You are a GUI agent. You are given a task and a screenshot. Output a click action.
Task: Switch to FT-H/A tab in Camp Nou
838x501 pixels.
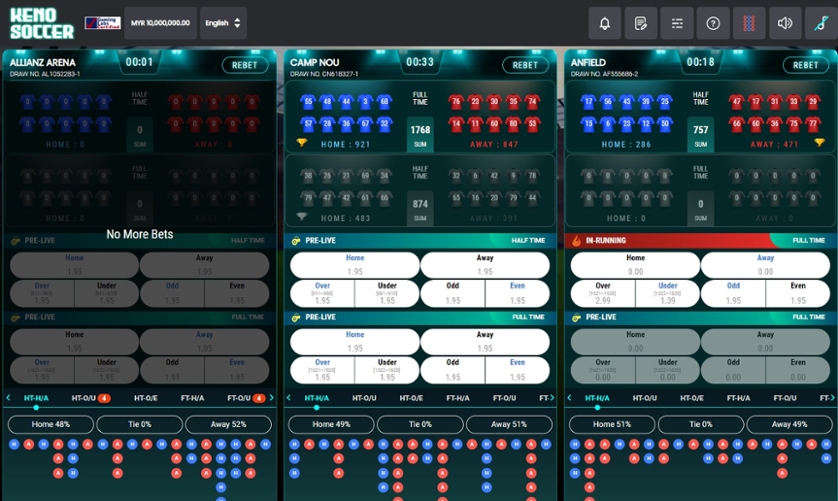(458, 398)
